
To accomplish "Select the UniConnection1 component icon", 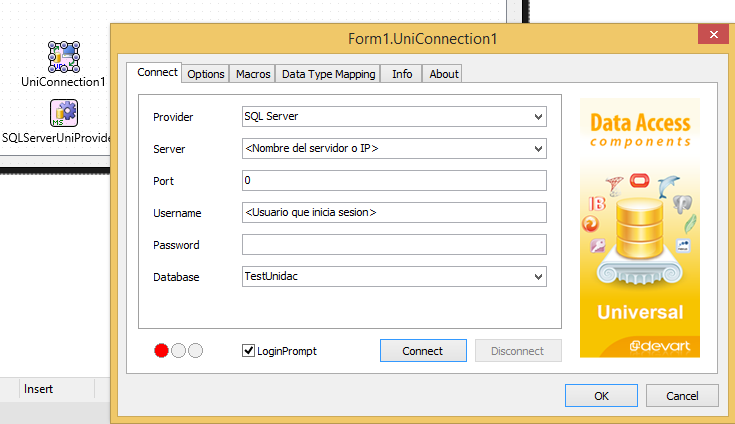I will 63,56.
